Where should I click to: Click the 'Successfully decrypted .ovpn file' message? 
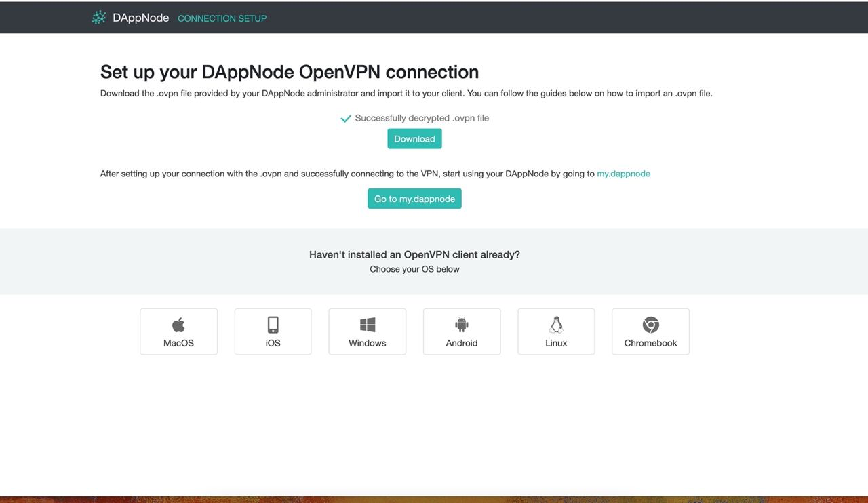(x=422, y=118)
